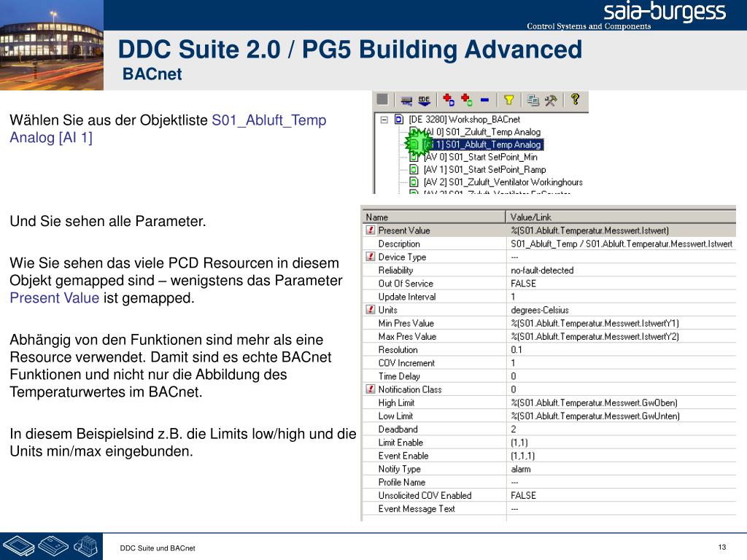Click the Resolution value 0.1
The image size is (747, 560).
tap(516, 349)
